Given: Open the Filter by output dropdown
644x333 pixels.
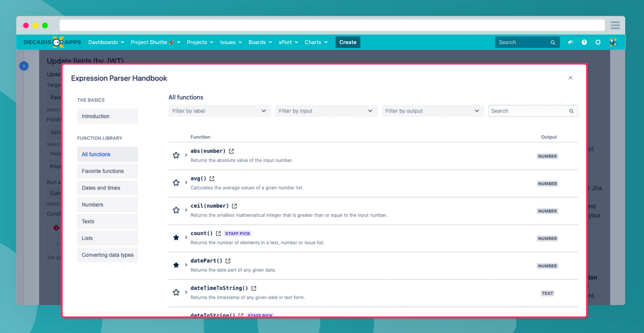Looking at the screenshot, I should point(433,111).
